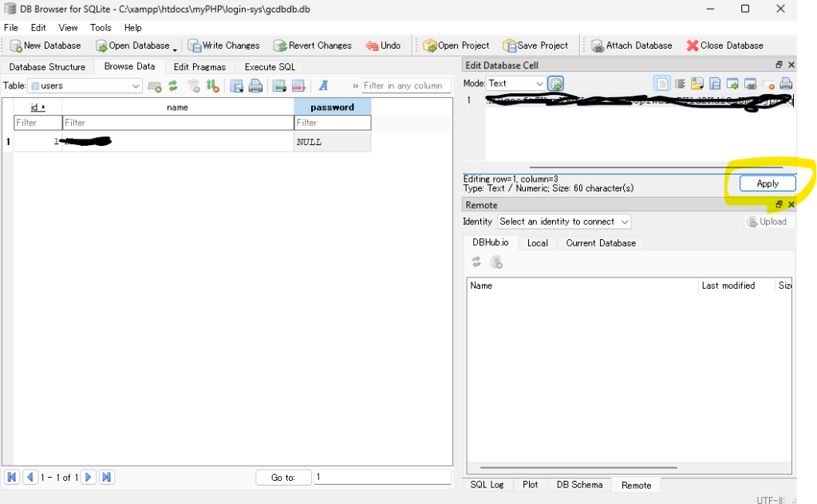Open the Table users dropdown
Viewport: 817px width, 504px height.
coord(85,86)
